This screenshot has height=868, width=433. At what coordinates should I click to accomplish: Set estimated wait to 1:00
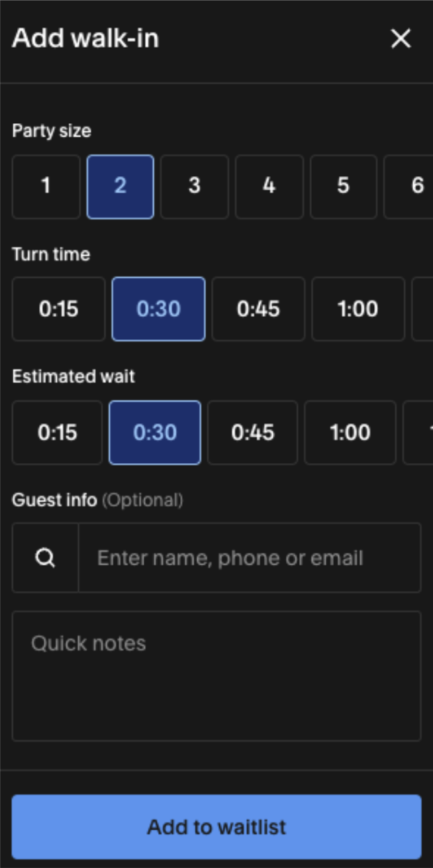tap(350, 433)
